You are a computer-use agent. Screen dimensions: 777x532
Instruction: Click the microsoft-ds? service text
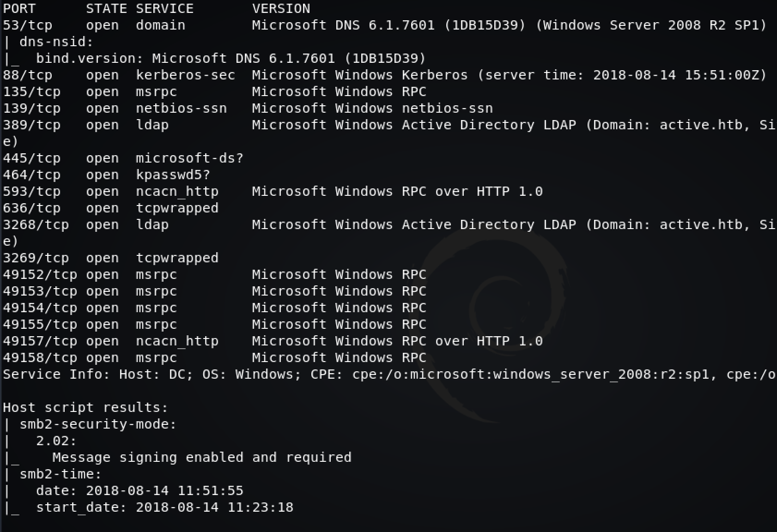[x=189, y=158]
